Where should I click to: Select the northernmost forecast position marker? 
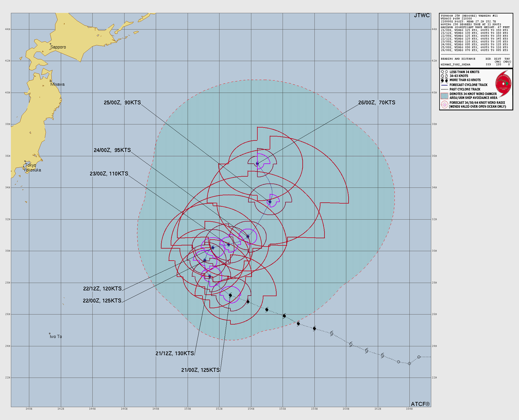click(x=257, y=164)
